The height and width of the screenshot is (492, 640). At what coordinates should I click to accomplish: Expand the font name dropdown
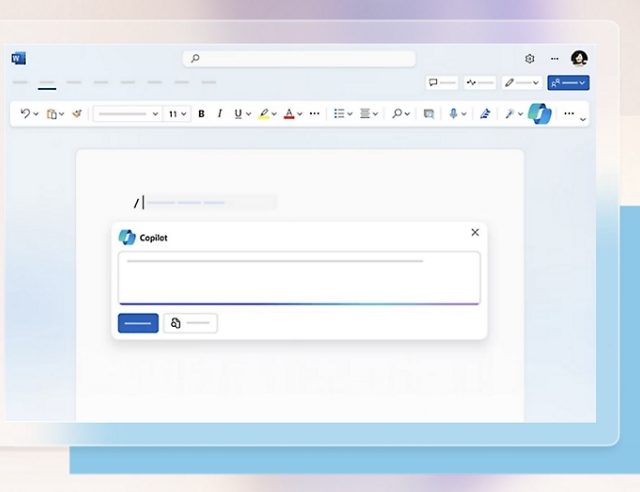click(x=127, y=114)
